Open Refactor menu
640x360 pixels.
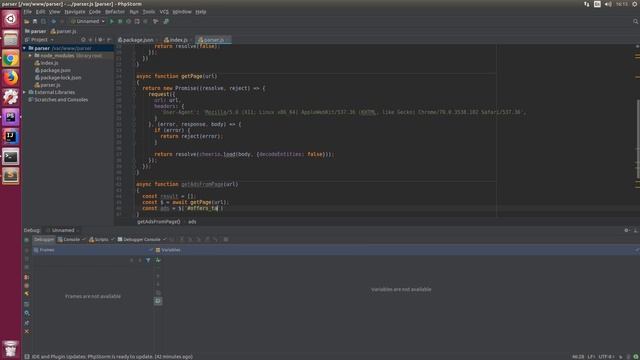coord(115,12)
